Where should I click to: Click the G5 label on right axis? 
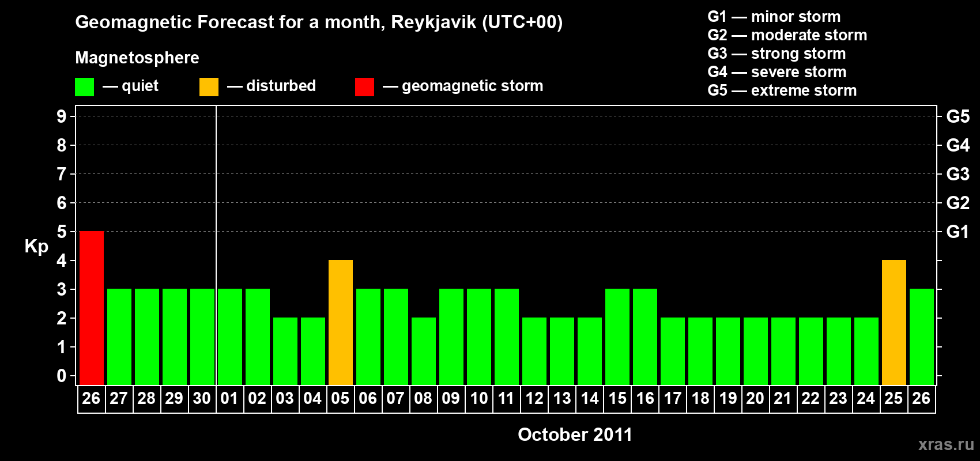point(958,116)
